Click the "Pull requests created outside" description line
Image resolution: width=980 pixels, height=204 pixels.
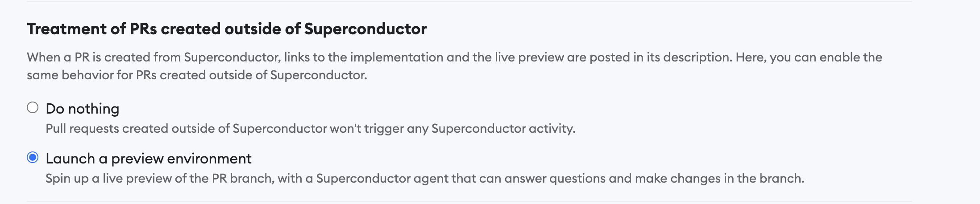click(311, 129)
